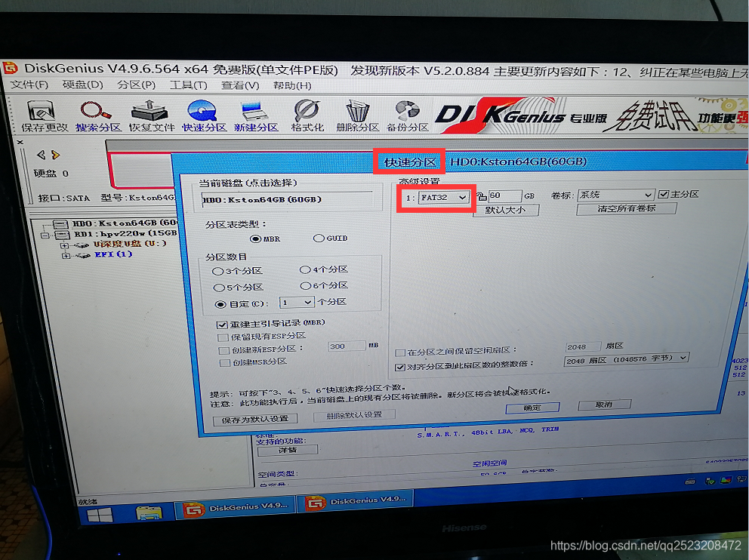Viewport: 749px width, 560px height.
Task: Switch to first DiskGenius V4.9 taskbar window
Action: [x=235, y=509]
